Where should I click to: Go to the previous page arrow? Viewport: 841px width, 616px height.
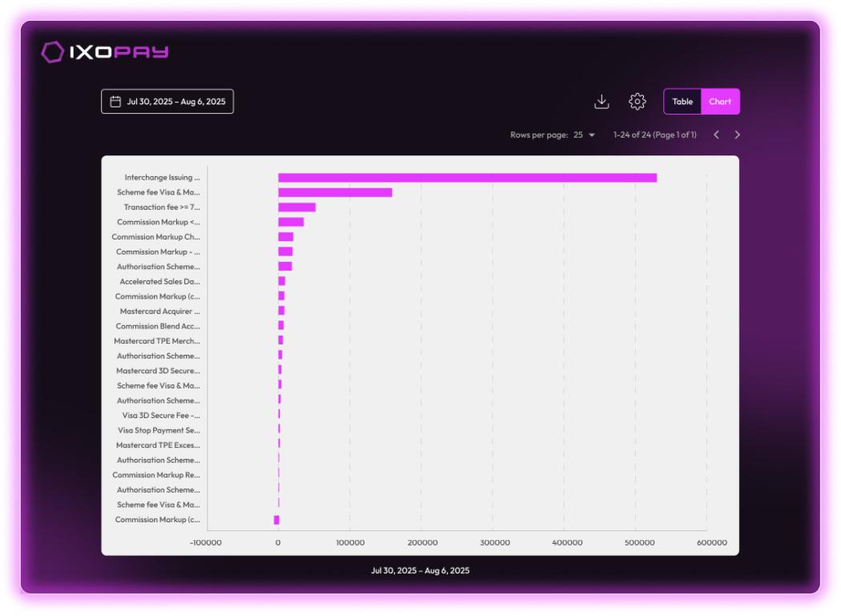716,135
